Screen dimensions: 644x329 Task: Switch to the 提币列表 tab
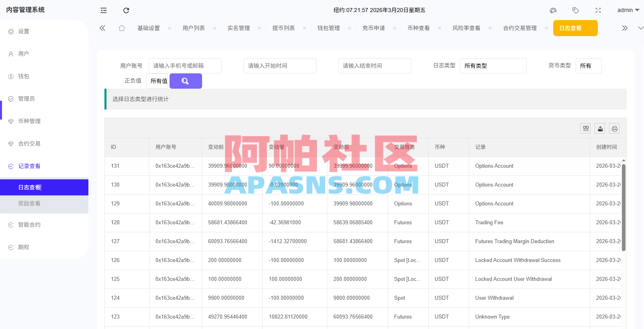[284, 28]
